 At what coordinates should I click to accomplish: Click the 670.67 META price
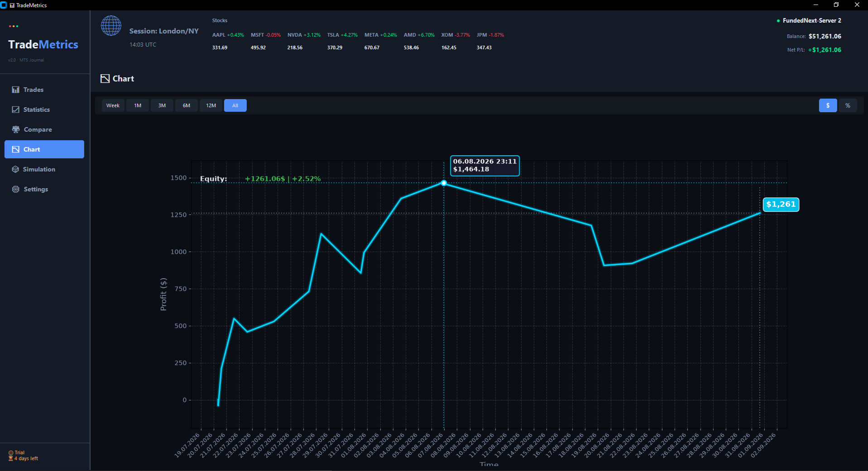[372, 48]
